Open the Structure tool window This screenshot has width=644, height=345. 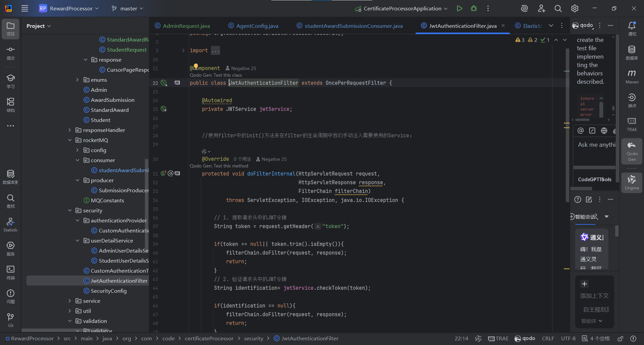pyautogui.click(x=11, y=105)
